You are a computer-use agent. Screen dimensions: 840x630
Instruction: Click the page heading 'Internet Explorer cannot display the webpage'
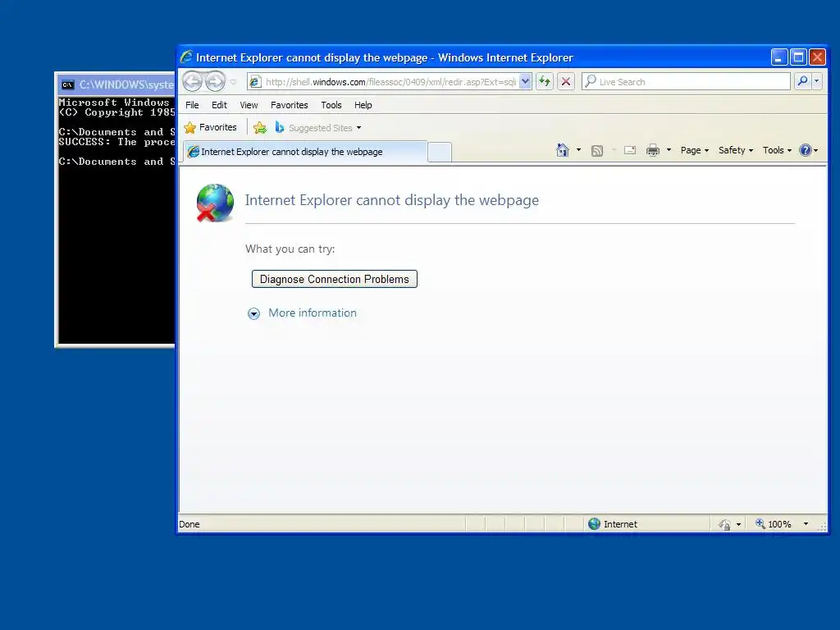pyautogui.click(x=391, y=200)
